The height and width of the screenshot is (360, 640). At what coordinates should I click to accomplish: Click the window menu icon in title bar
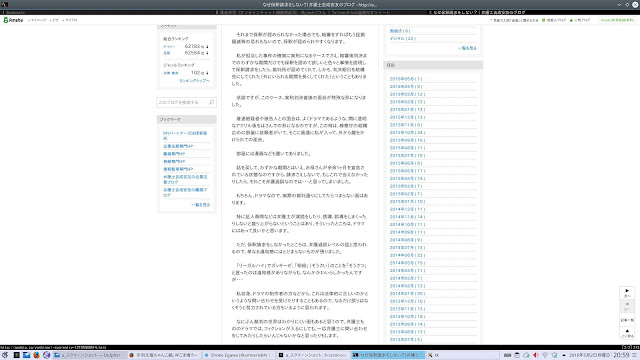[5, 4]
